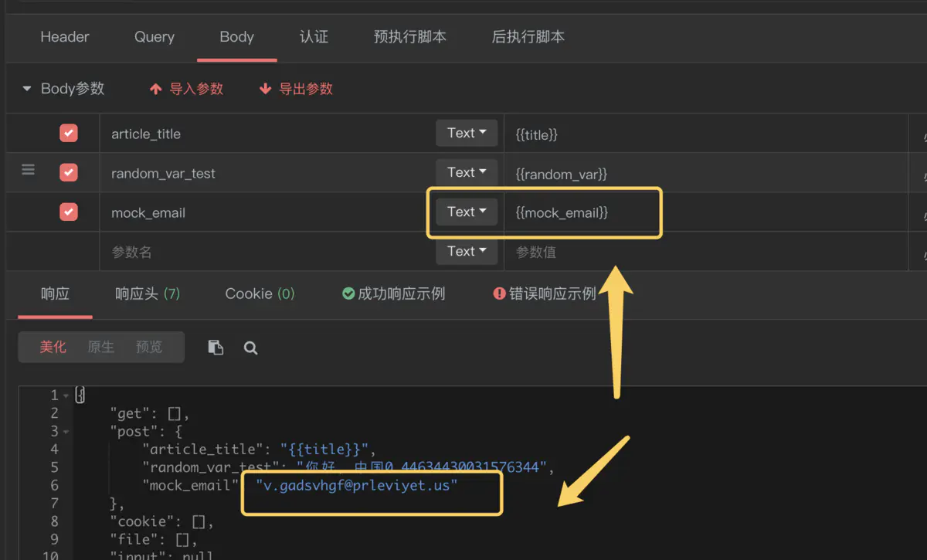Open the 认证 tab
The width and height of the screenshot is (927, 560).
(314, 36)
